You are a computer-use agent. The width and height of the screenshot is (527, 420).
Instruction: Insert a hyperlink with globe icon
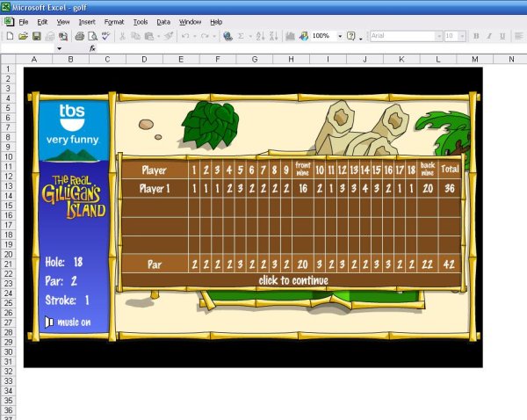point(227,36)
